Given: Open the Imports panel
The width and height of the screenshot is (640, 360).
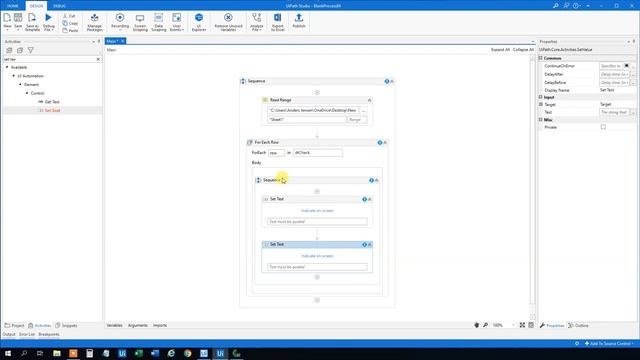Looking at the screenshot, I should (x=160, y=325).
